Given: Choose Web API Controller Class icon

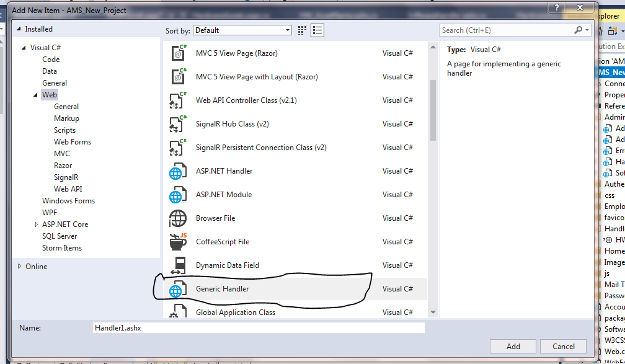Looking at the screenshot, I should (x=178, y=100).
